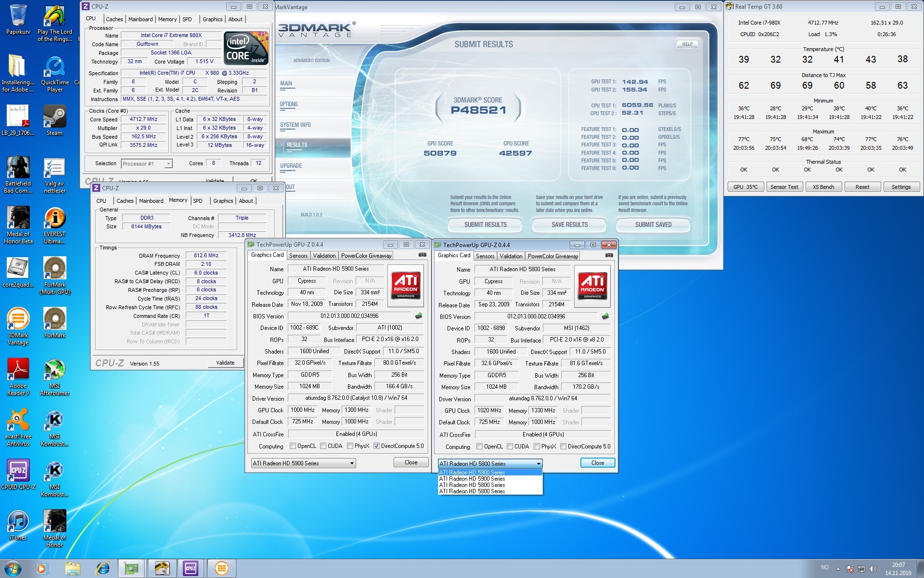Open EVEREST Ultimate desktop icon

pyautogui.click(x=55, y=225)
